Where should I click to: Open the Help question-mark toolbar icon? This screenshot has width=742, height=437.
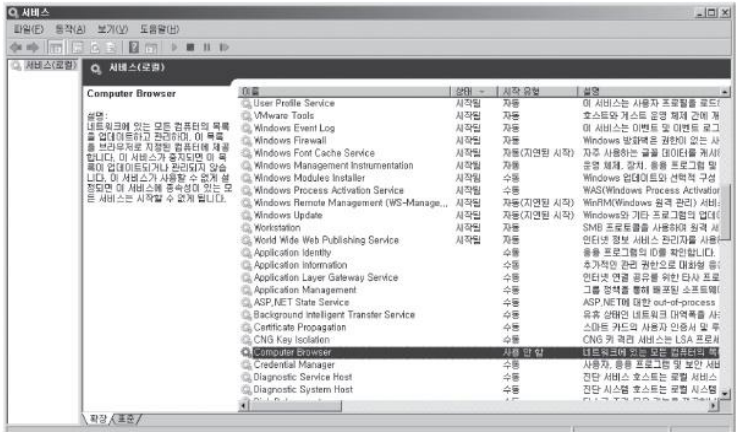(x=134, y=47)
